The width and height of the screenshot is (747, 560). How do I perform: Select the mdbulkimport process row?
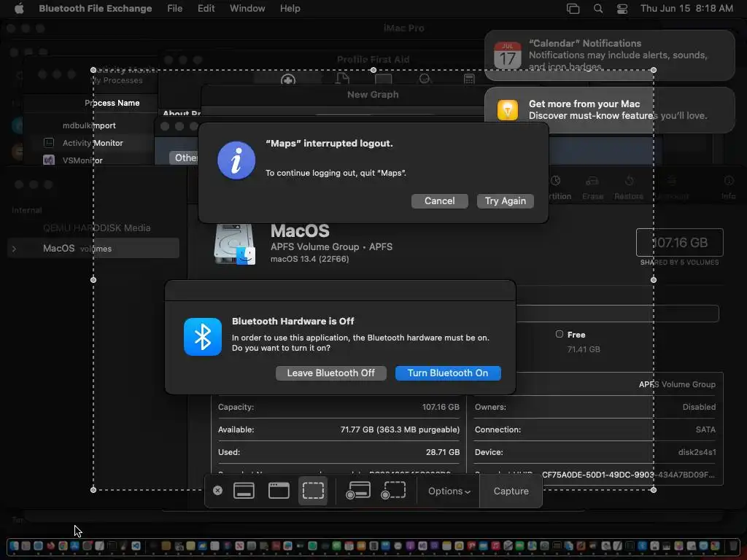coord(89,125)
